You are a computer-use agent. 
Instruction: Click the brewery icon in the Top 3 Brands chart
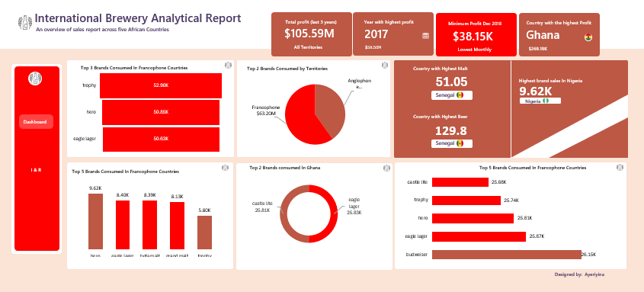click(228, 65)
